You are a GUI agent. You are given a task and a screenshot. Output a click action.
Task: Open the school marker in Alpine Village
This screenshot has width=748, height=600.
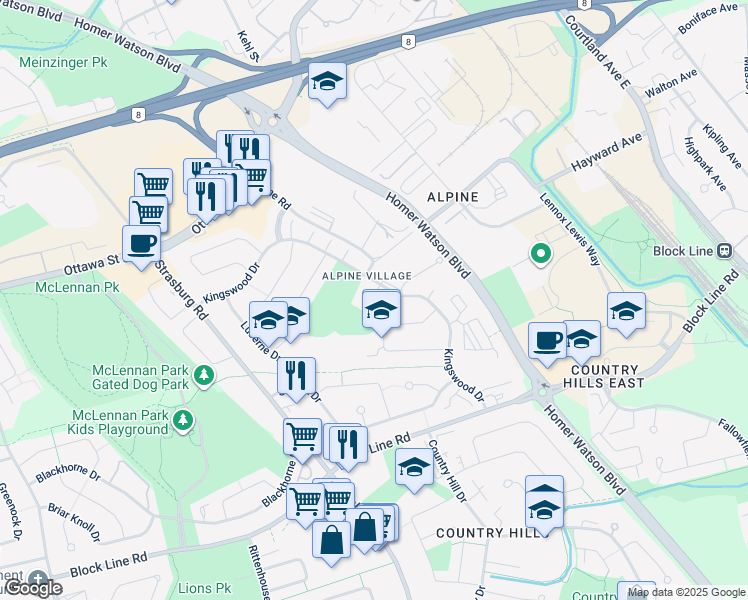(x=381, y=312)
